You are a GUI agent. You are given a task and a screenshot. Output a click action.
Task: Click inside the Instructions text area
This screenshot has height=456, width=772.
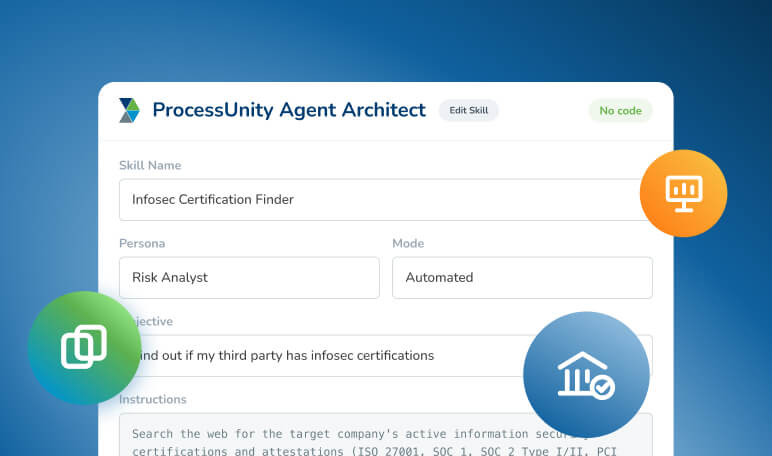[x=386, y=435]
